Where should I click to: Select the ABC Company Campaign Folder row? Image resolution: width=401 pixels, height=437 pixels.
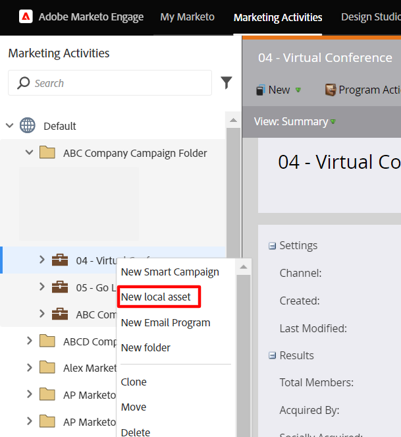tap(113, 153)
